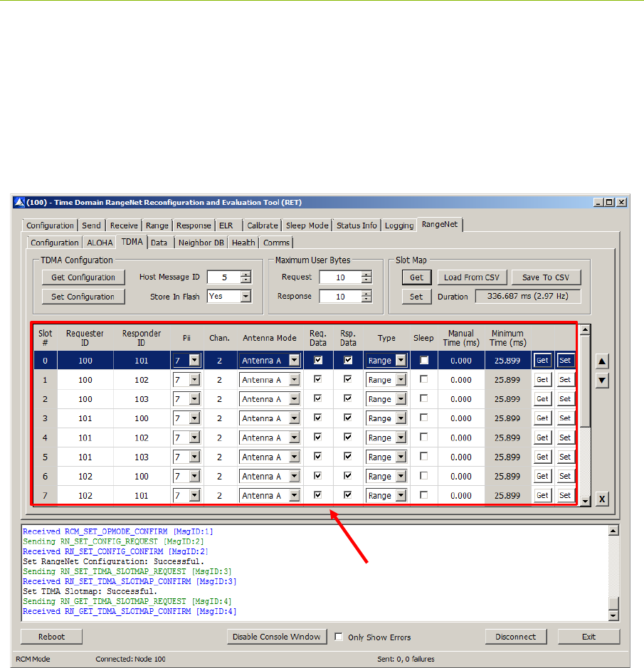Open Pii dropdown for slot 3
Viewport: 644px width, 668px height.
tap(194, 418)
